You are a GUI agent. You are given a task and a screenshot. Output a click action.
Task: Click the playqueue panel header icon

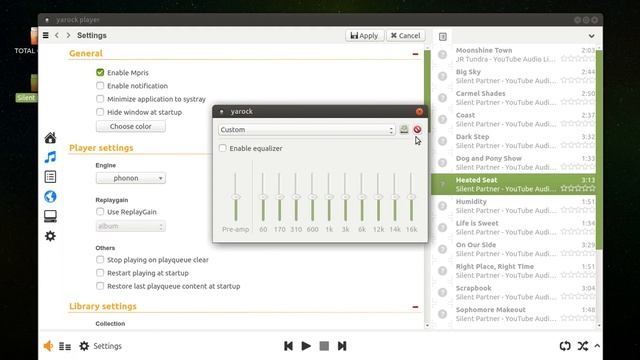pos(443,37)
